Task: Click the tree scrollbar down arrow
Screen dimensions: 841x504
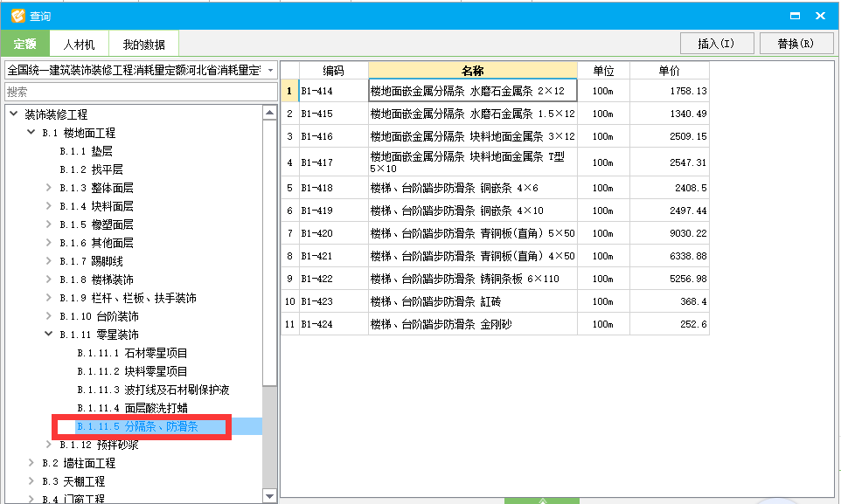Action: (x=270, y=496)
